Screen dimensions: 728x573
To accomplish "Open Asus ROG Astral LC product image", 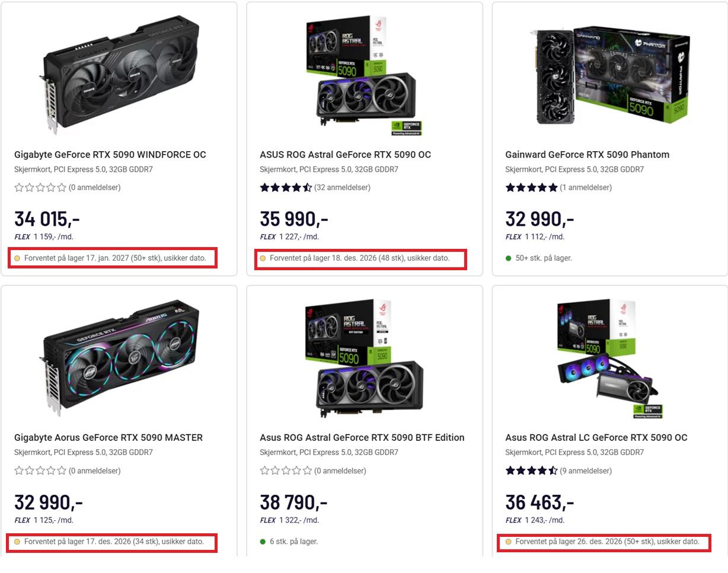I will [x=609, y=357].
